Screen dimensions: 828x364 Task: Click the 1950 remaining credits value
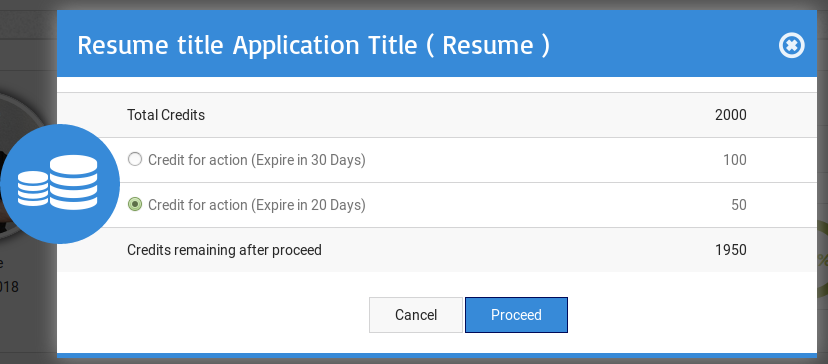tap(731, 249)
